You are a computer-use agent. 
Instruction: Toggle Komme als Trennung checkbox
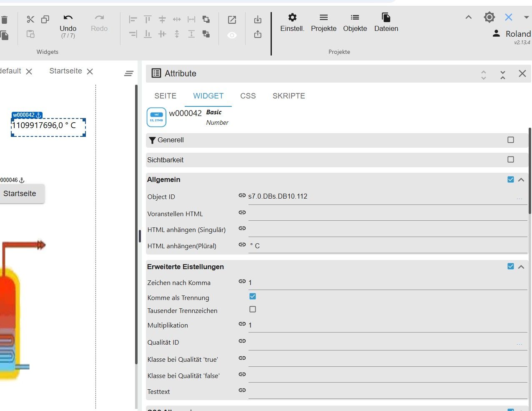(253, 297)
